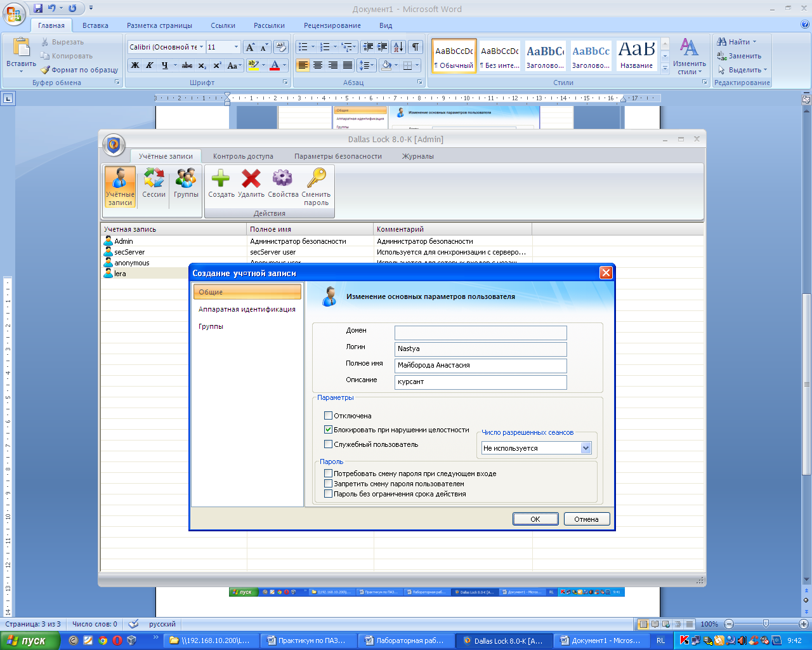Open Учётные записи icon in Dallas Lock toolbar
Viewport: 812px width, 650px height.
point(120,187)
